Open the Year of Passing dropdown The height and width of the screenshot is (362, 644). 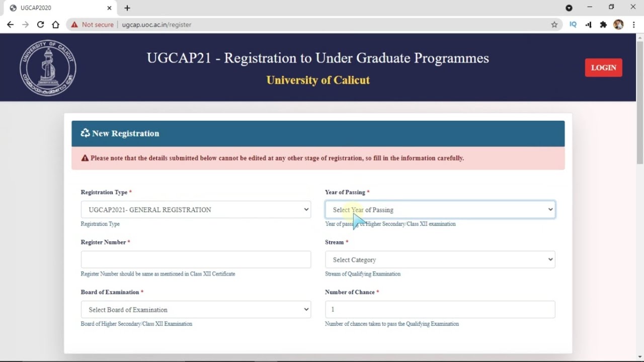click(440, 210)
